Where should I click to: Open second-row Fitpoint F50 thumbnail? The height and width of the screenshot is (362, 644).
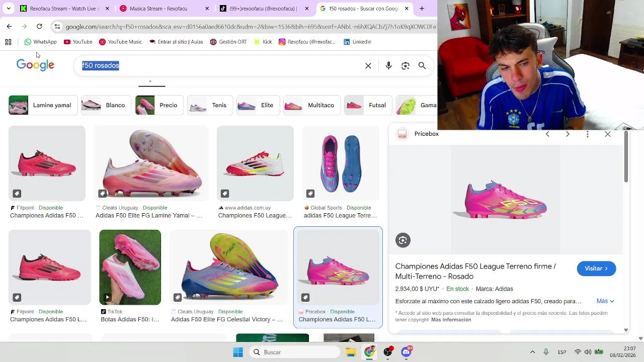pyautogui.click(x=50, y=267)
